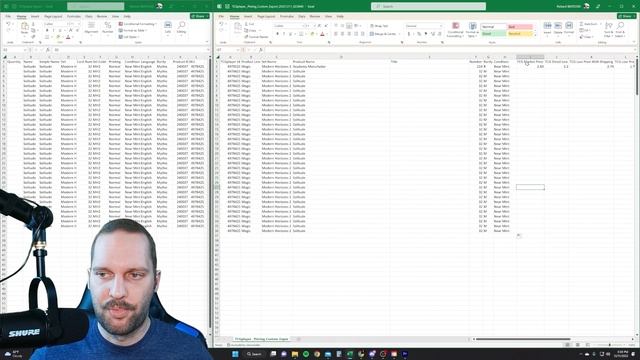640x360 pixels.
Task: Open File Explorer from taskbar
Action: coord(295,354)
